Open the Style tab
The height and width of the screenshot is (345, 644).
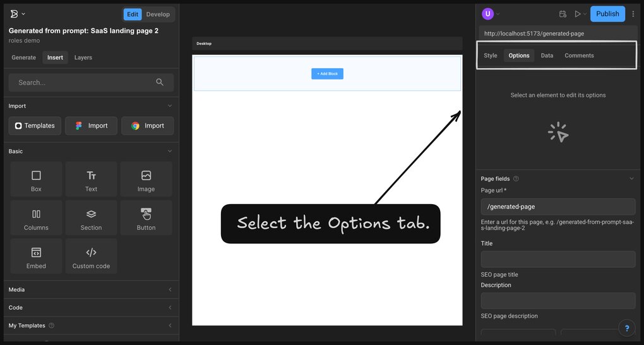491,56
